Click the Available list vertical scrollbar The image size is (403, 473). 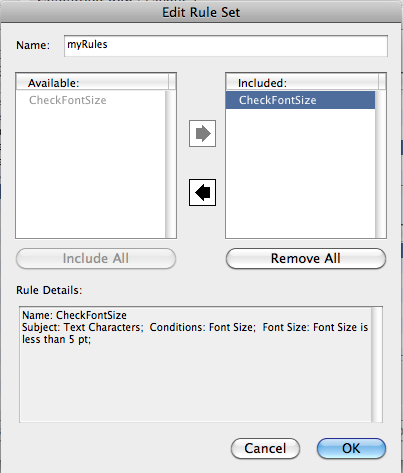170,164
